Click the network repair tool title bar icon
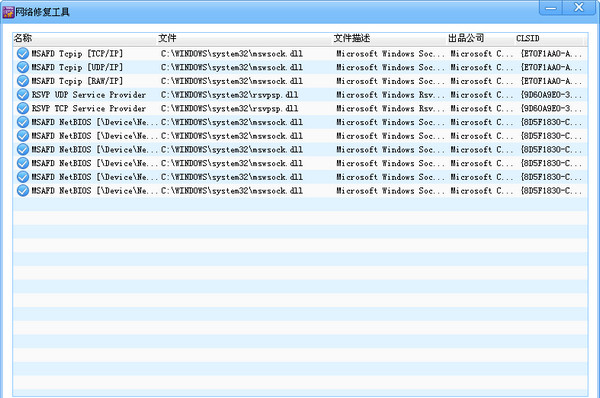 pos(8,12)
